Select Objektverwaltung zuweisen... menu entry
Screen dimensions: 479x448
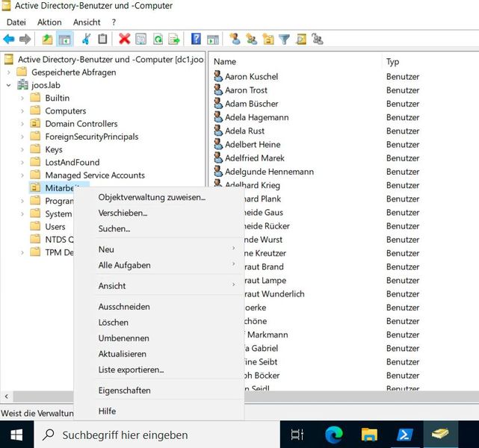pyautogui.click(x=152, y=197)
